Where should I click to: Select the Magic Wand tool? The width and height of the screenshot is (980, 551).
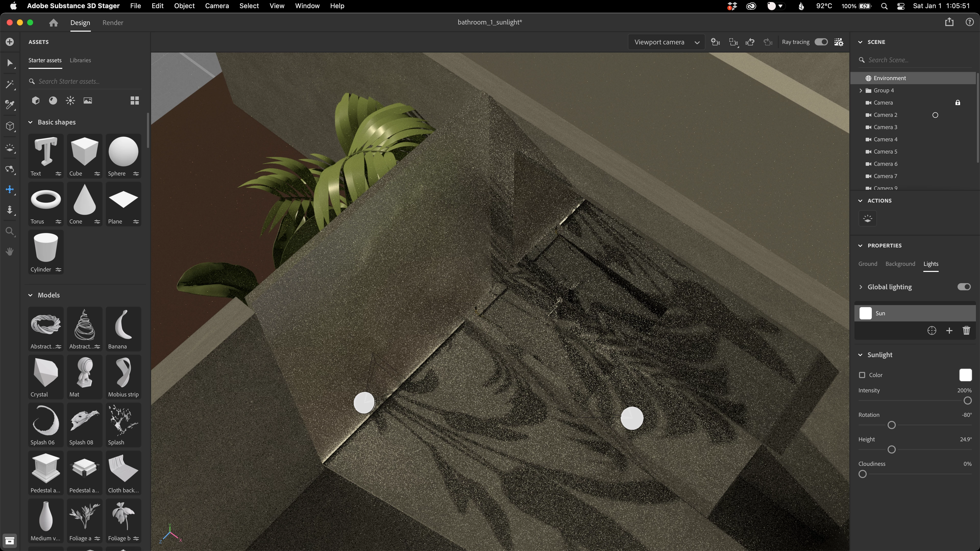tap(10, 84)
